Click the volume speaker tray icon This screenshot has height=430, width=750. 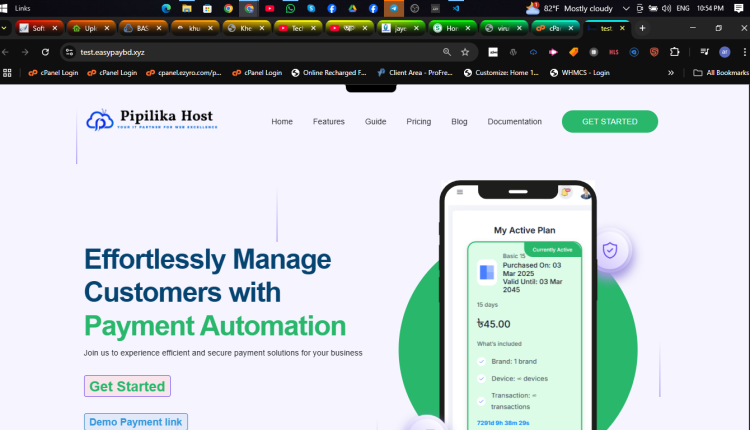tap(666, 8)
